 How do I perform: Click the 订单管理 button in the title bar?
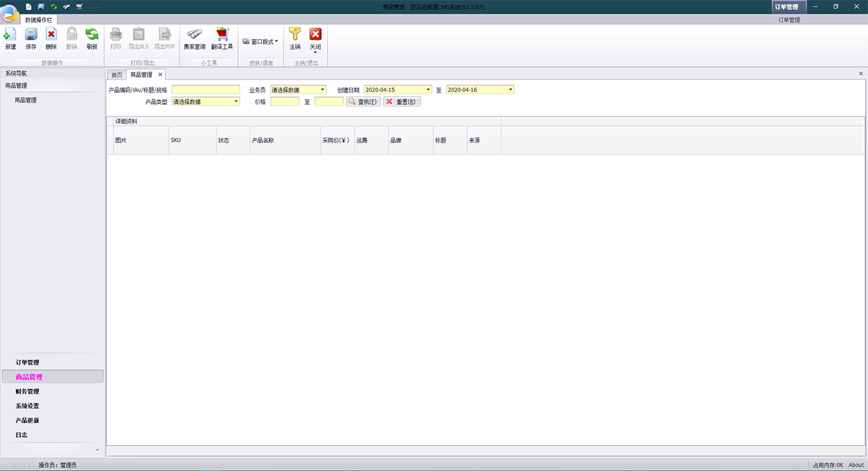789,7
